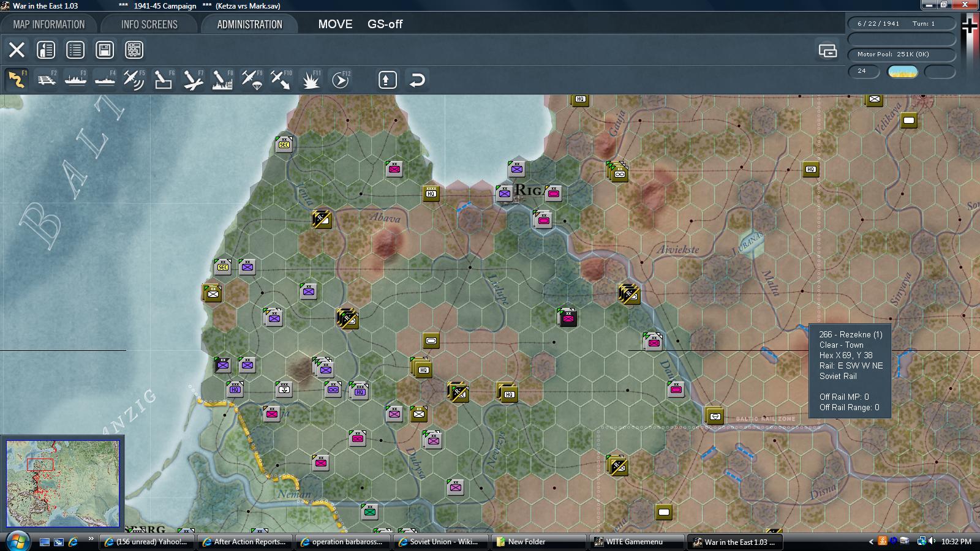
Task: Click the minimap overview thumbnail
Action: pos(63,484)
